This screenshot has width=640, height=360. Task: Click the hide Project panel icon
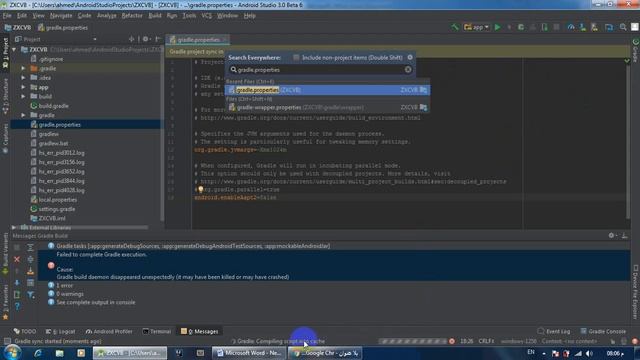(158, 39)
